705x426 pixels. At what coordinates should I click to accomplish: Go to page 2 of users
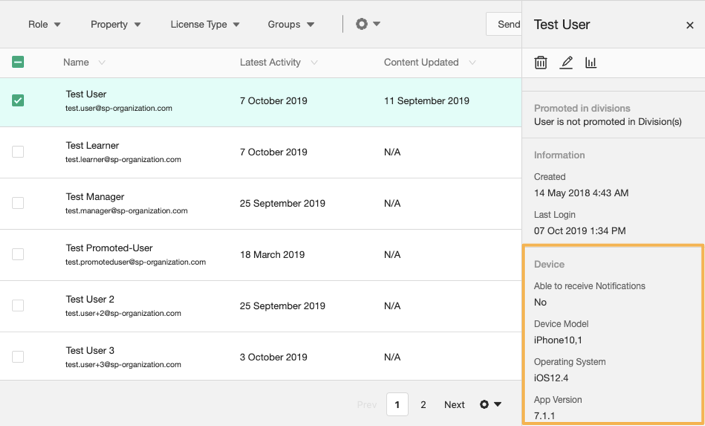tap(423, 404)
